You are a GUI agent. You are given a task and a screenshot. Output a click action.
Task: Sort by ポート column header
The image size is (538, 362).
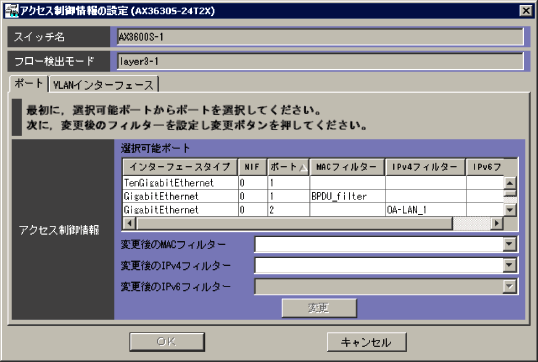288,167
